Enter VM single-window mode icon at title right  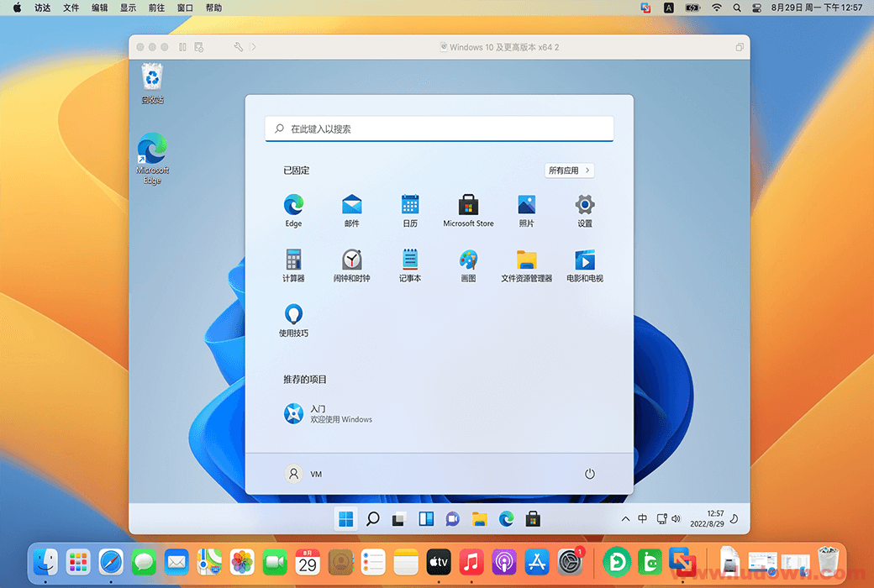coord(740,47)
